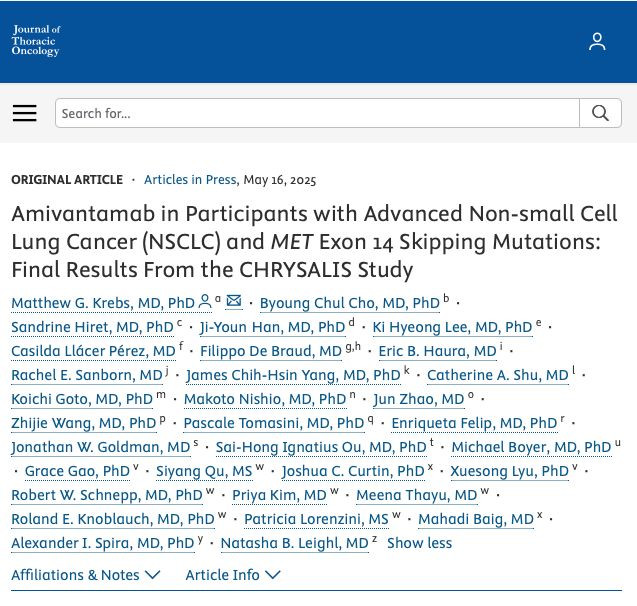
Task: Collapse author list with Show less
Action: pos(419,543)
